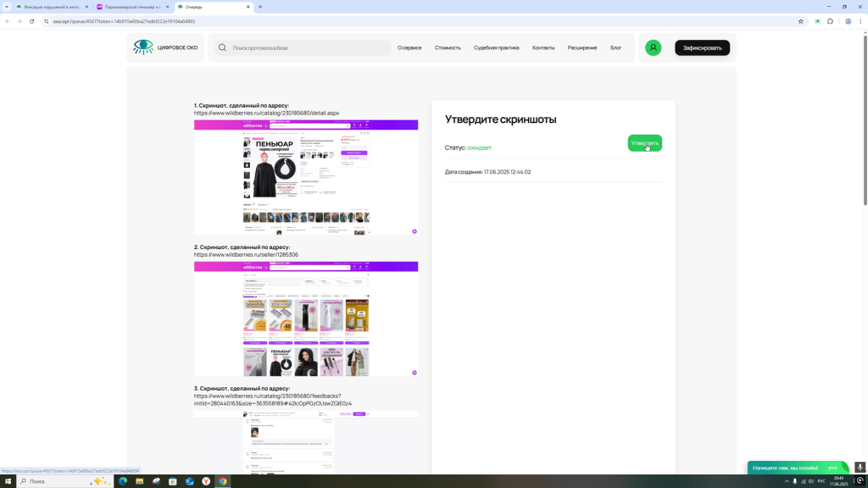The image size is (868, 488).
Task: Show hidden system tray icons
Action: tap(786, 481)
